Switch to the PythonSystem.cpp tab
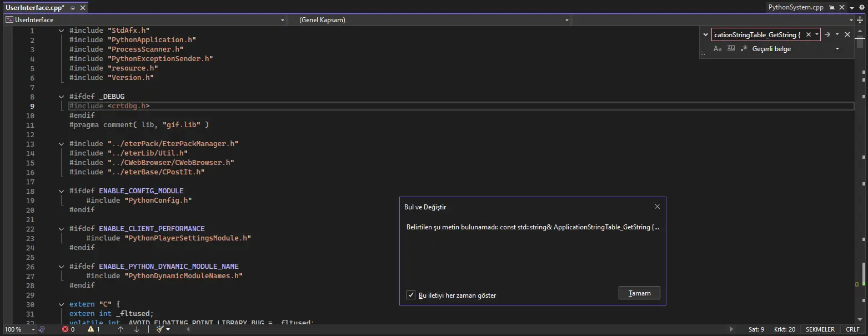868x336 pixels. click(795, 8)
